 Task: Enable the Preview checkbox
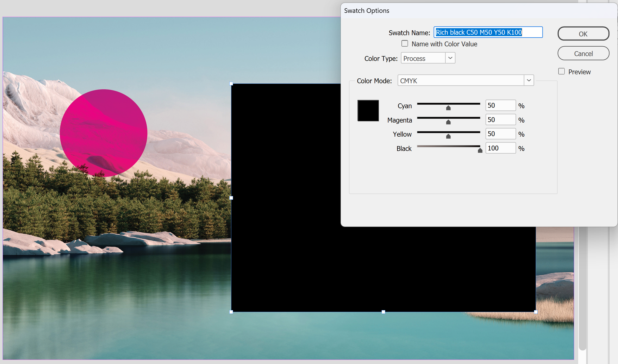(561, 71)
